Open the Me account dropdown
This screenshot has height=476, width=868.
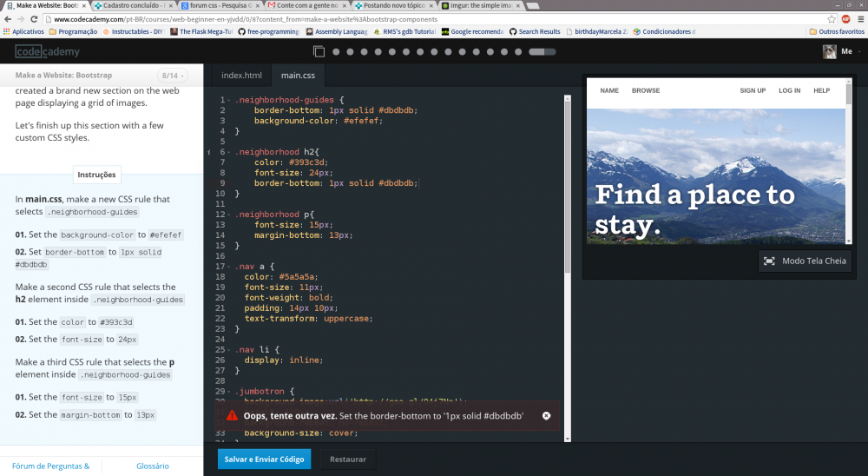pos(846,52)
